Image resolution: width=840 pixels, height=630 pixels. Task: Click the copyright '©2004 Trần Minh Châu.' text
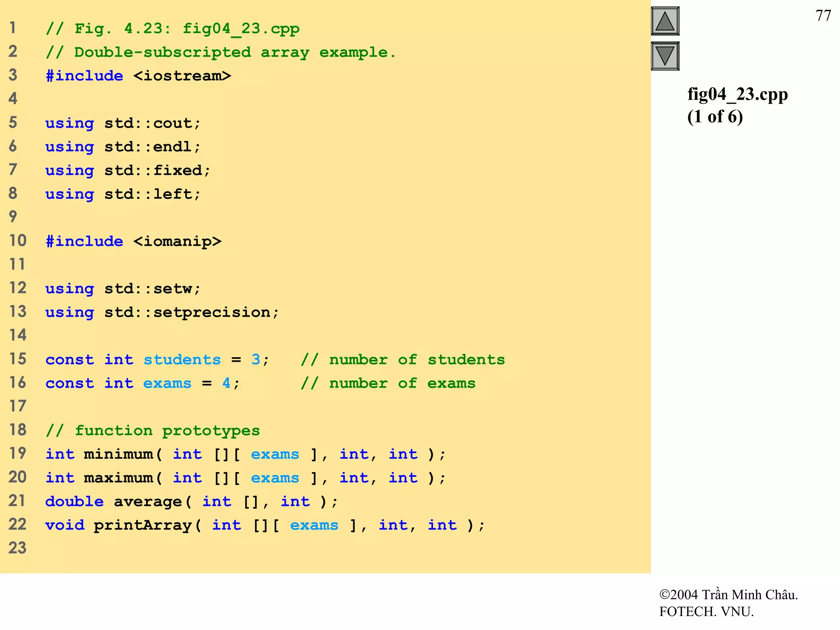tap(728, 595)
